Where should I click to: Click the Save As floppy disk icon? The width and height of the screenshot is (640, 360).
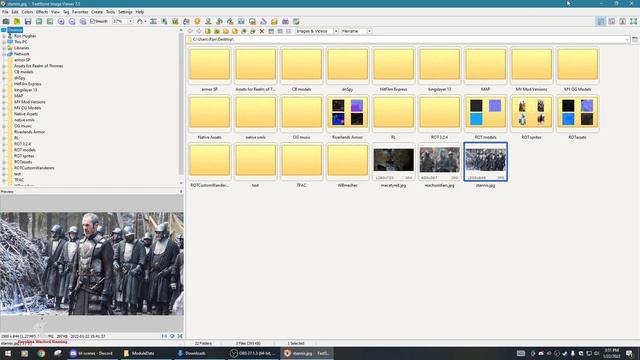[28, 21]
